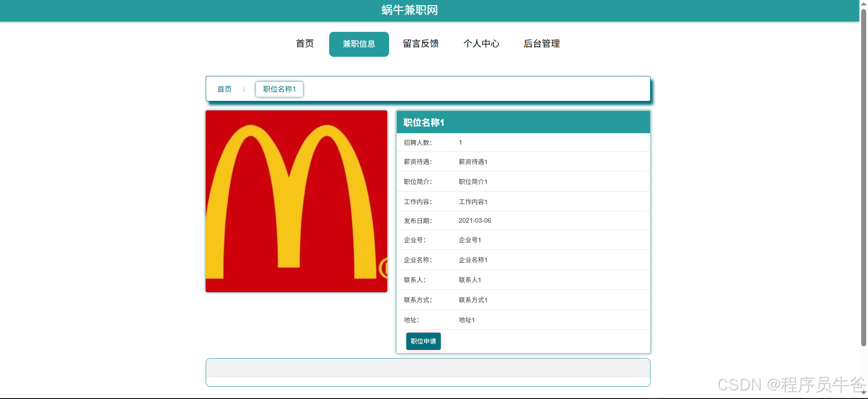Click the 企业号1 value

tap(470, 240)
